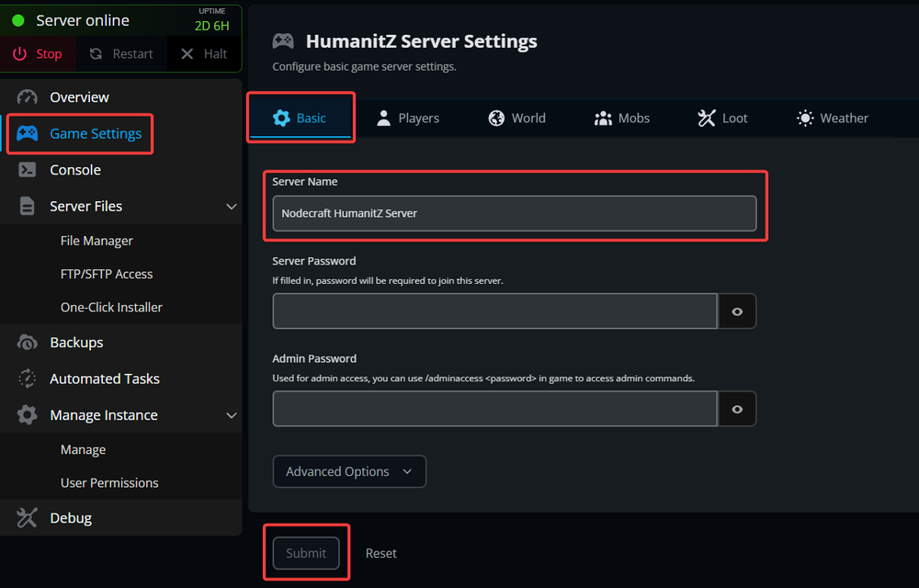Select the Overview icon in the sidebar
919x588 pixels.
pos(27,96)
